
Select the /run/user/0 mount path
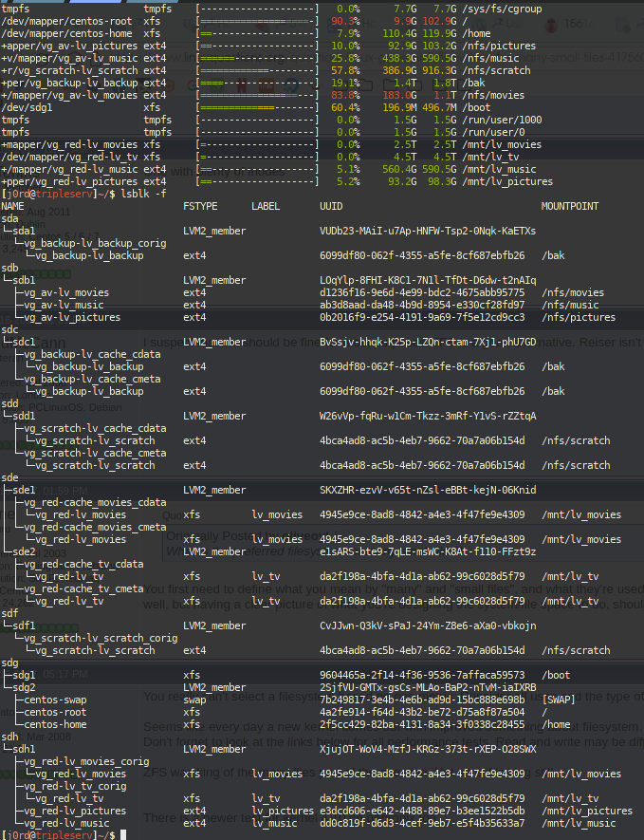pos(493,132)
